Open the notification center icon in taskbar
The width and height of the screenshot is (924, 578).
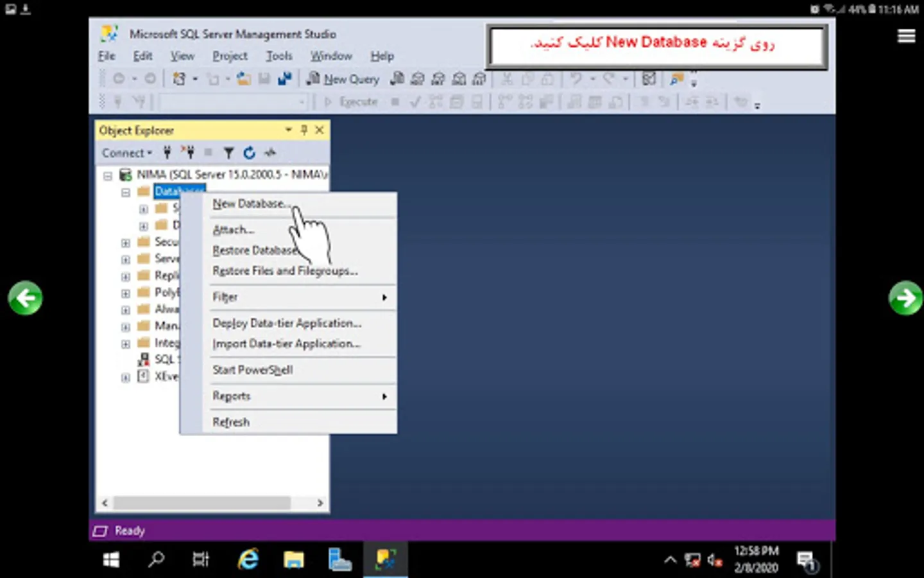click(x=807, y=561)
